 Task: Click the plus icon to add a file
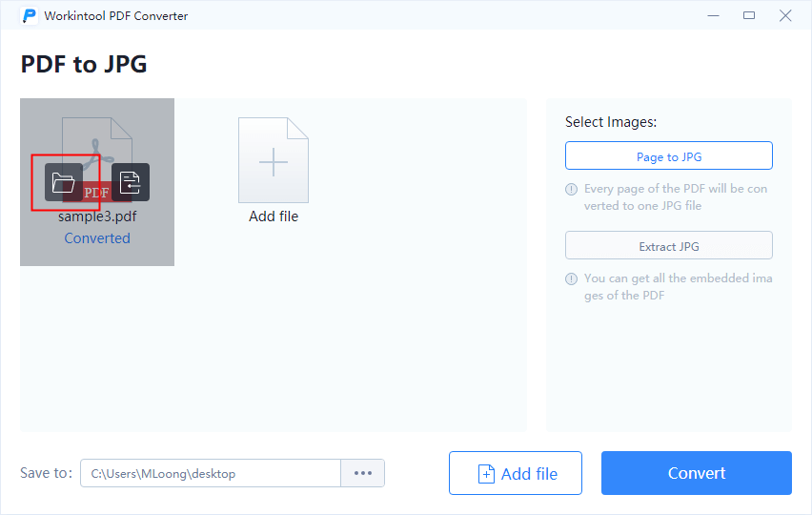pos(274,161)
